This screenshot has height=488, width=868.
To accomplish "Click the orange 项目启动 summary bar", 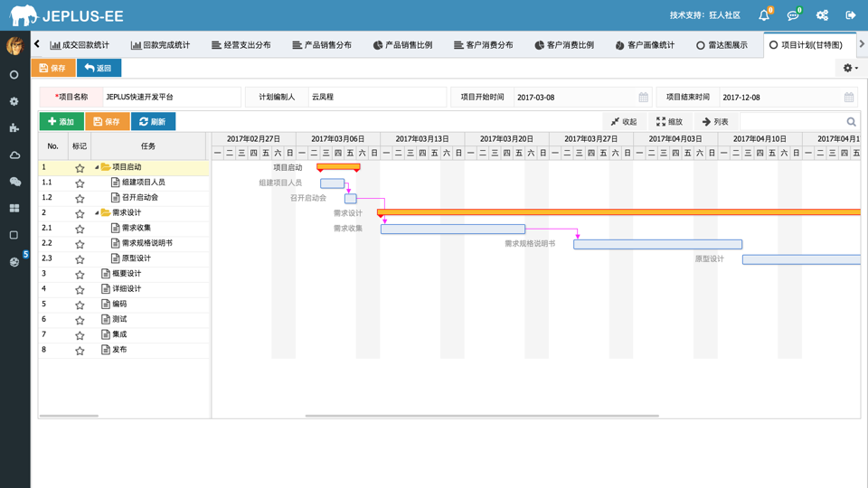I will tap(338, 166).
